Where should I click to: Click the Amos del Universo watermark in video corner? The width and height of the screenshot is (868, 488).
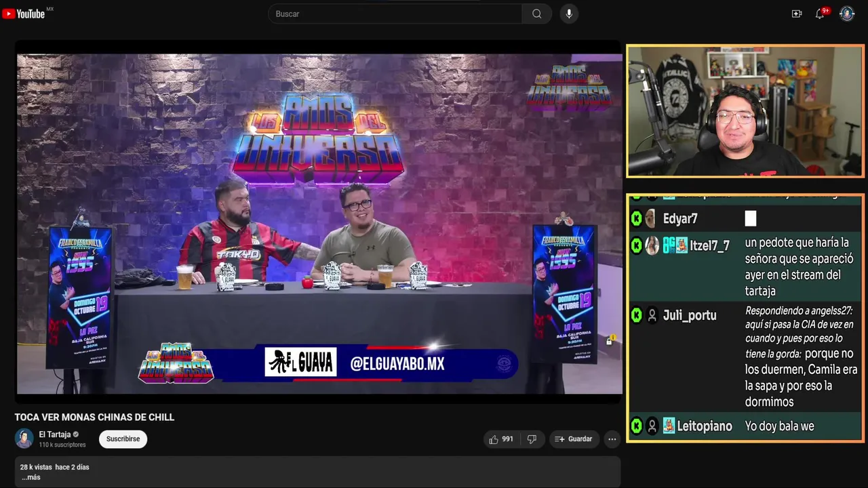(x=570, y=87)
